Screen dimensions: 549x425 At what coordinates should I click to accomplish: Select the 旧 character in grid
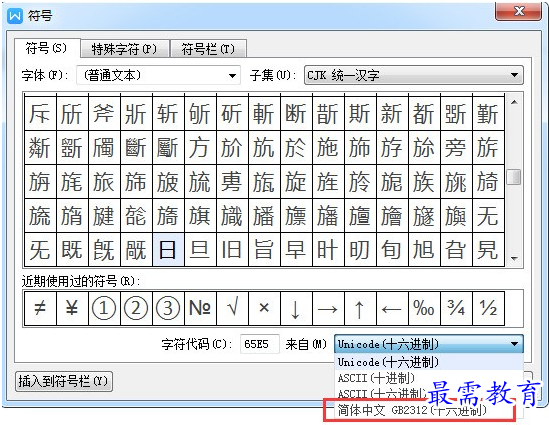(232, 250)
